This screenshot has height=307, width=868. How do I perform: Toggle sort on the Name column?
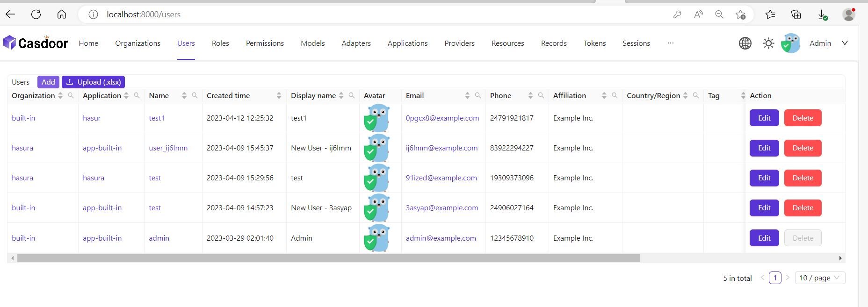[x=184, y=95]
